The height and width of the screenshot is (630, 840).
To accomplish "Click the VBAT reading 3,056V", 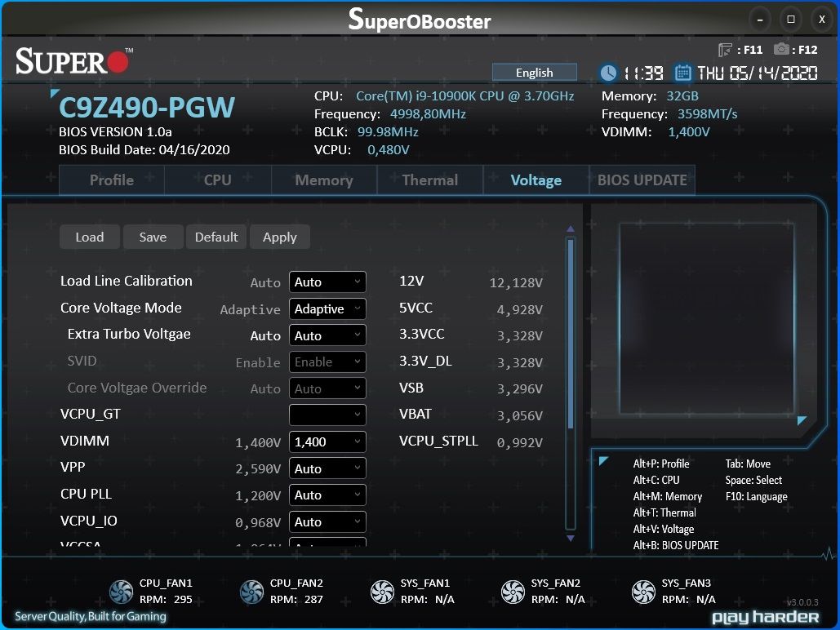I will pyautogui.click(x=520, y=415).
